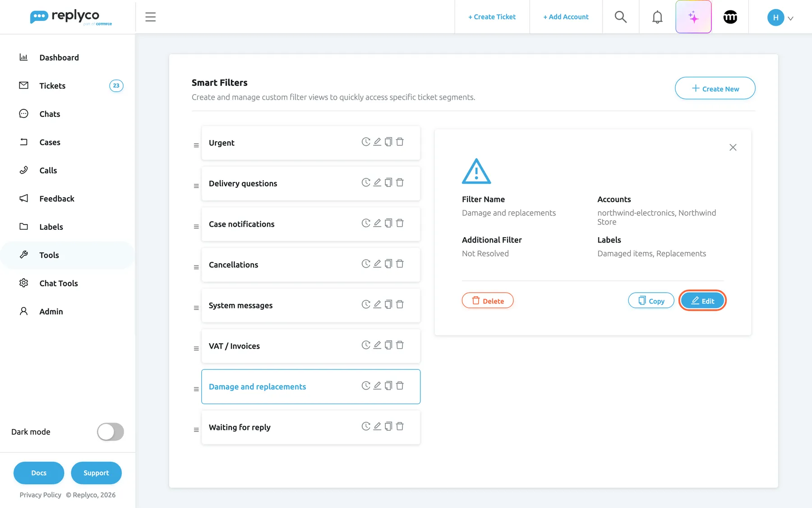Delete the Cancellations filter via trash icon

click(x=400, y=264)
